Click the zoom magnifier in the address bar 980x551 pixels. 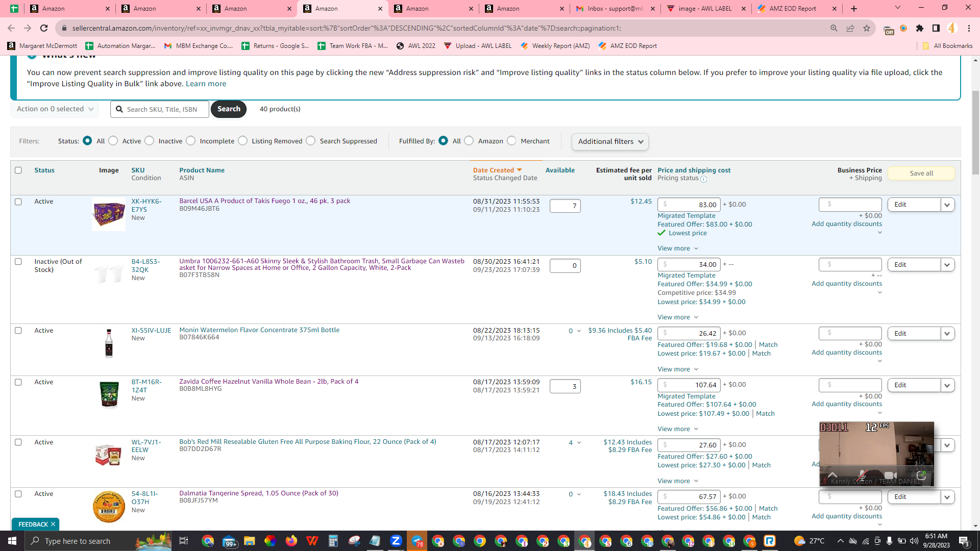click(x=834, y=28)
